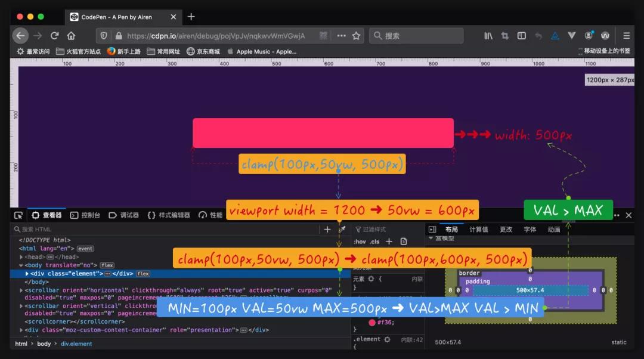The width and height of the screenshot is (644, 359).
Task: Click the #f36 color swatch
Action: tap(372, 323)
